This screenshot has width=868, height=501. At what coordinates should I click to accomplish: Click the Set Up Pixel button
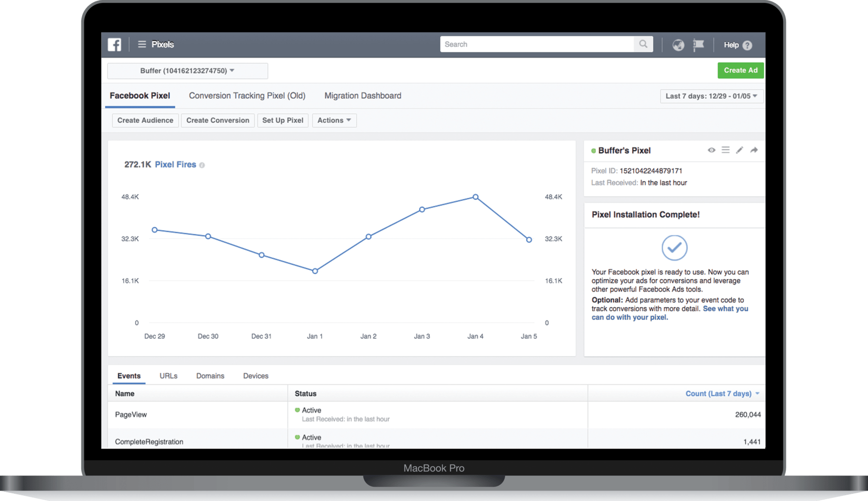(283, 120)
